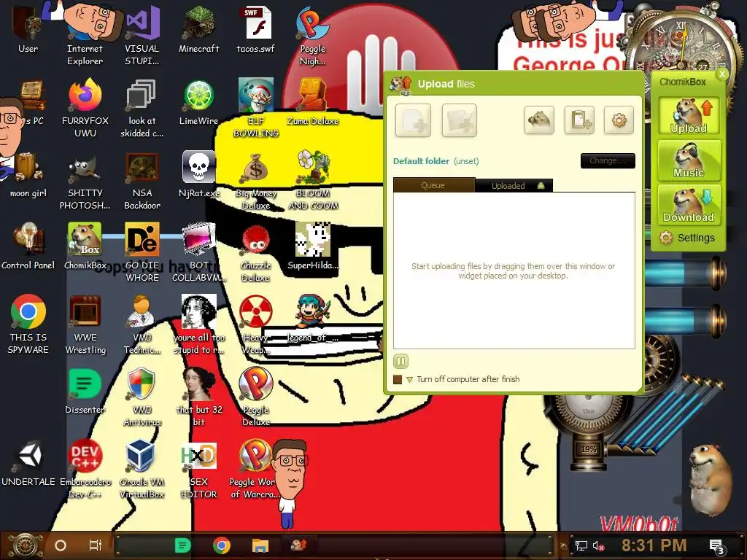Click Music in ChomikBox widget
This screenshot has width=747, height=560.
coord(689,161)
